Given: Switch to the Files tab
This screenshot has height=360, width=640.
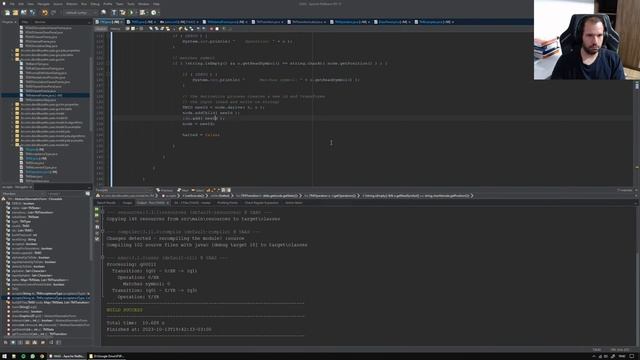Looking at the screenshot, I should tap(25, 22).
